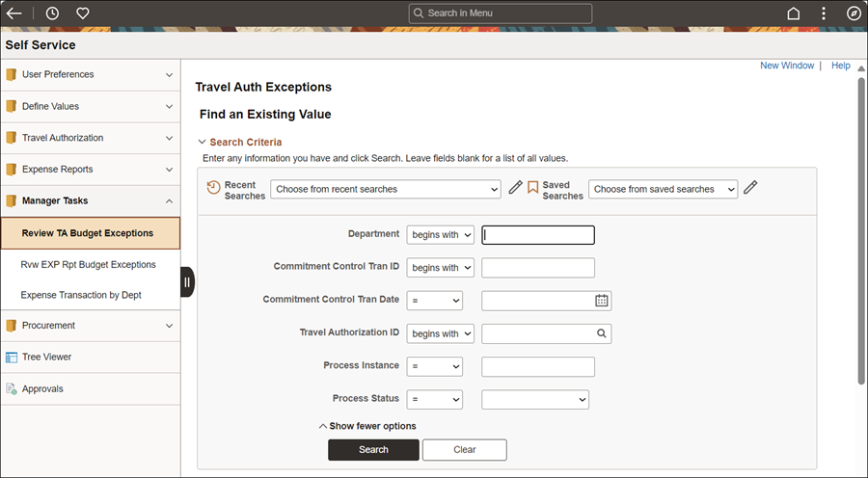Edit recent searches pencil icon
Screen dimensions: 868x478
[x=515, y=188]
